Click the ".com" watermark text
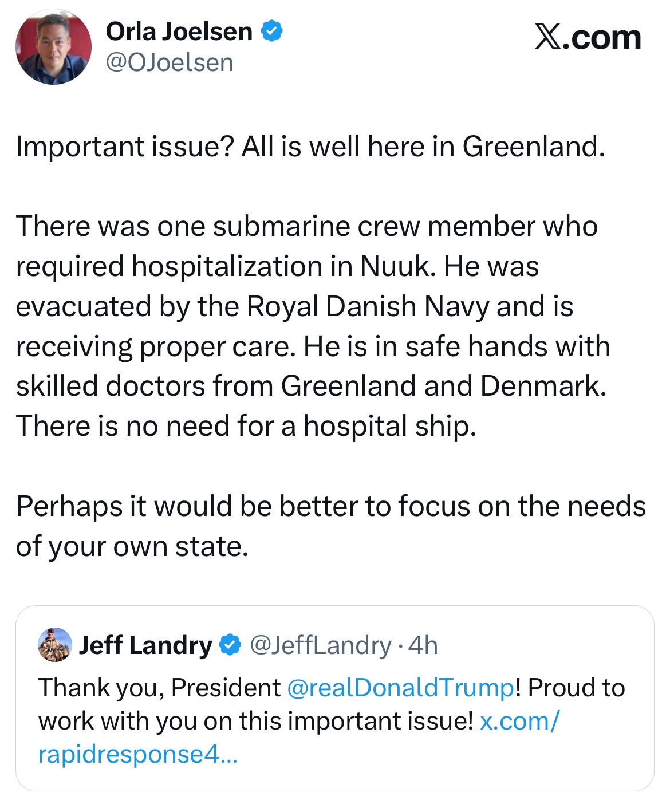Viewport: 670px width, 812px height. [x=602, y=38]
